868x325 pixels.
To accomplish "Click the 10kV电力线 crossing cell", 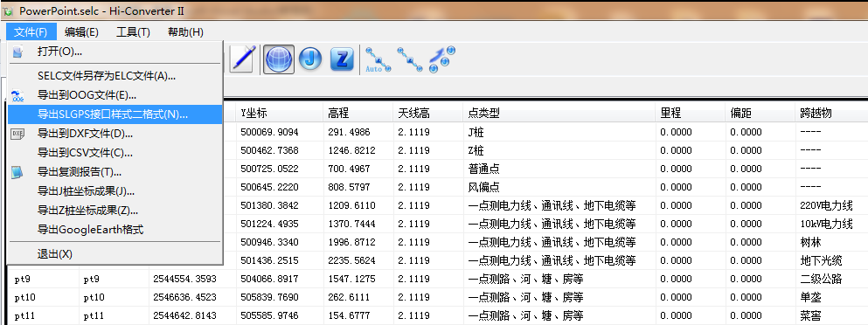I will pyautogui.click(x=830, y=224).
